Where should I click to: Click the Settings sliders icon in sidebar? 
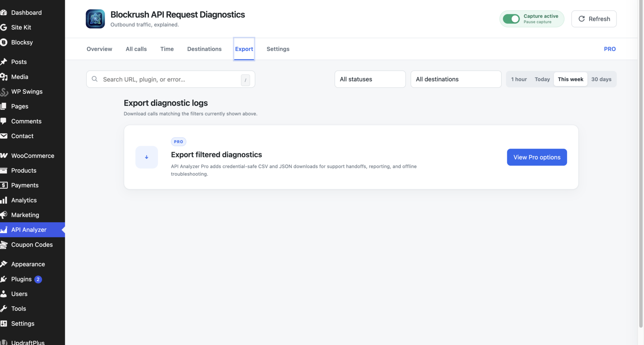coord(4,324)
